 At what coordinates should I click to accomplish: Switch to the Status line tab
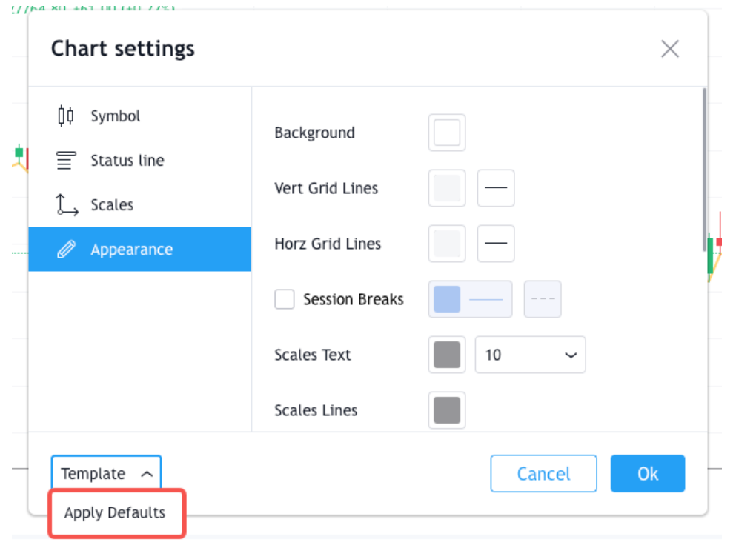(127, 161)
